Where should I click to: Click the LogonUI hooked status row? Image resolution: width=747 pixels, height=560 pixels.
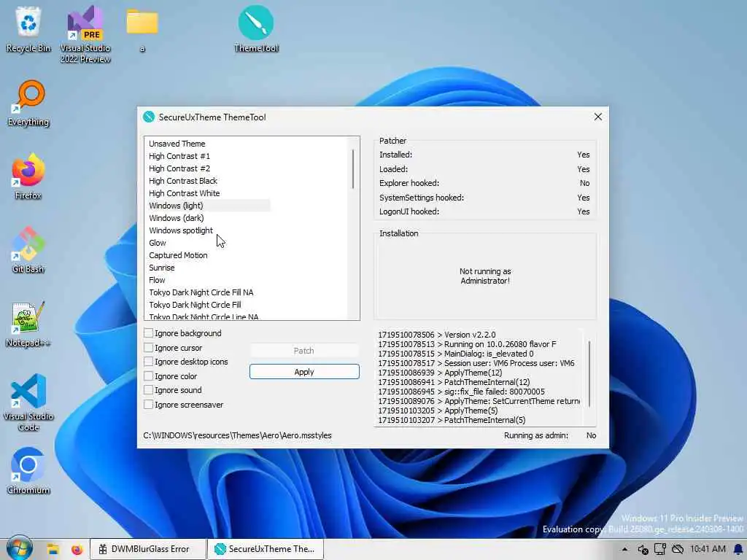click(x=484, y=211)
